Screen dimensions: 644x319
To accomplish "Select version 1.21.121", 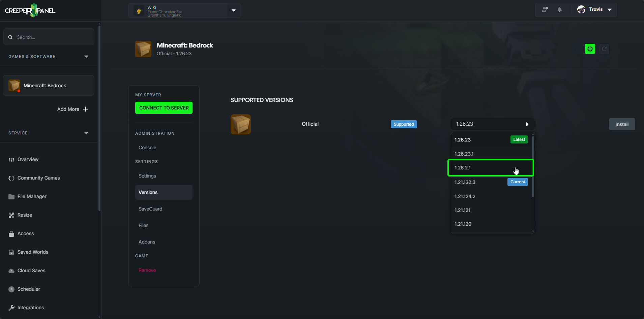I will [x=491, y=210].
